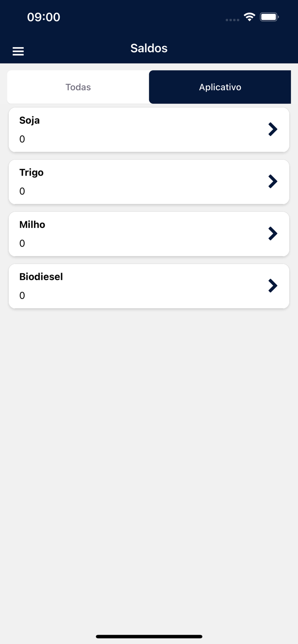The height and width of the screenshot is (644, 298).
Task: Open the hamburger menu
Action: (18, 52)
